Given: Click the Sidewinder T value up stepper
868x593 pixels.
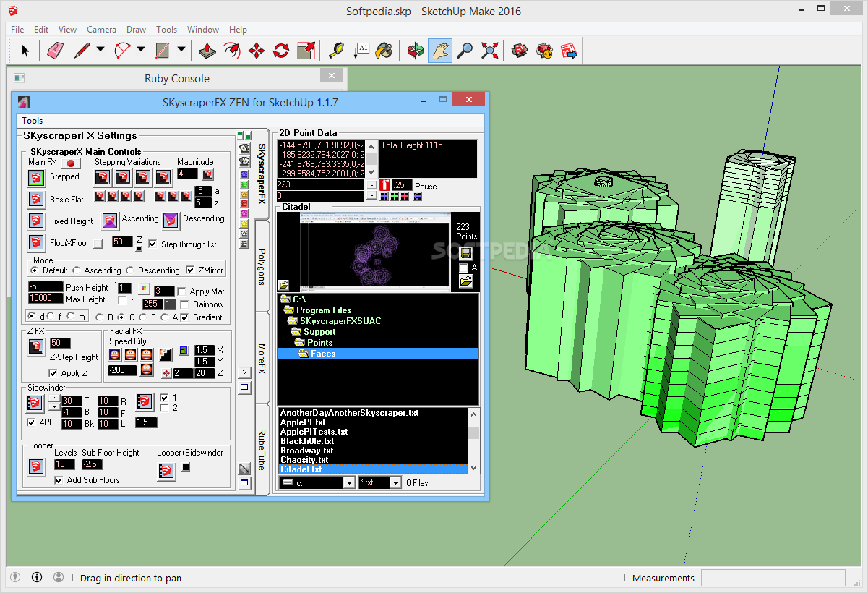Looking at the screenshot, I should (x=54, y=397).
